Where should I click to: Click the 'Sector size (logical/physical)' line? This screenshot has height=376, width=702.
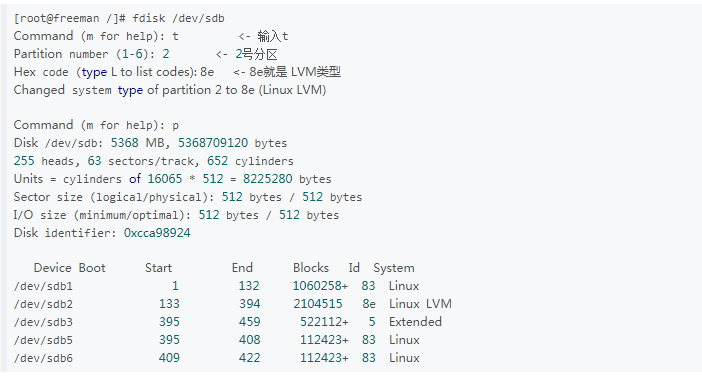(x=188, y=197)
